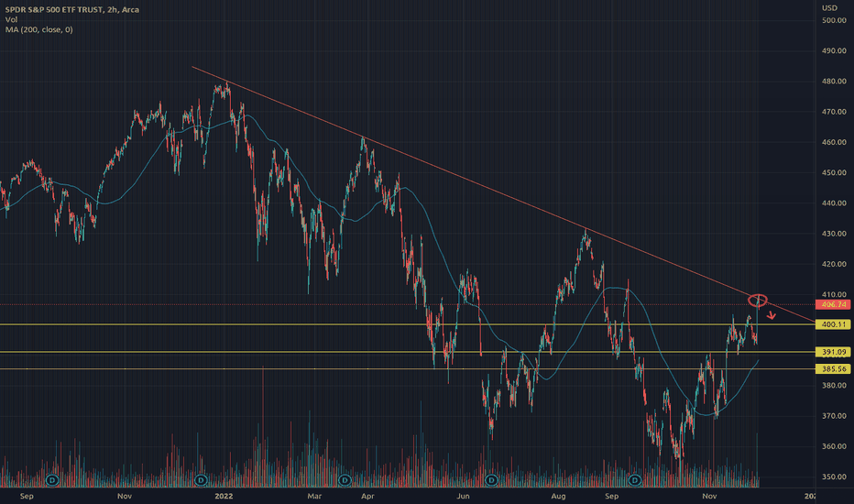Click the 500.00 price axis value
This screenshot has width=854, height=504.
click(x=834, y=20)
